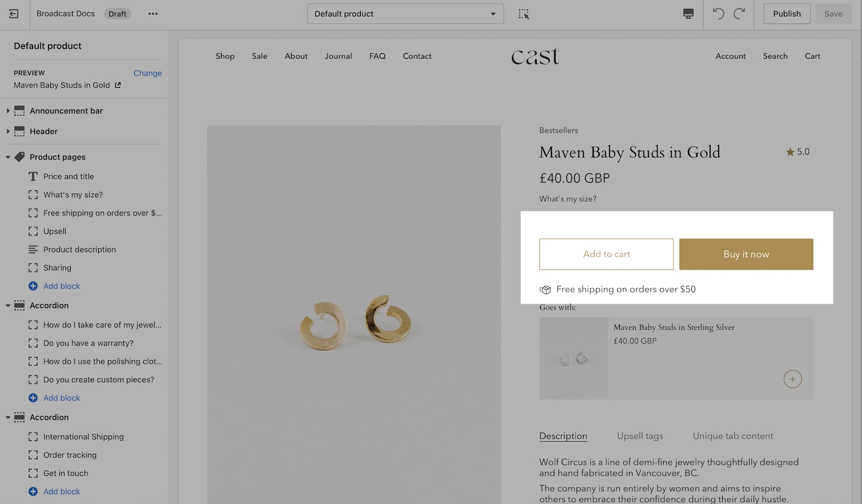Open the Default product template dropdown
The image size is (862, 504).
[x=405, y=14]
